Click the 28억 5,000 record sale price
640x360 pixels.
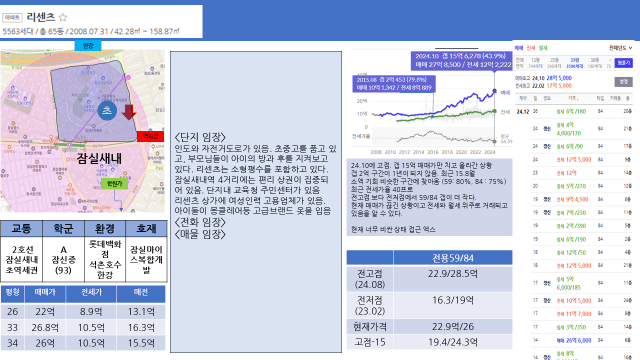pos(559,78)
